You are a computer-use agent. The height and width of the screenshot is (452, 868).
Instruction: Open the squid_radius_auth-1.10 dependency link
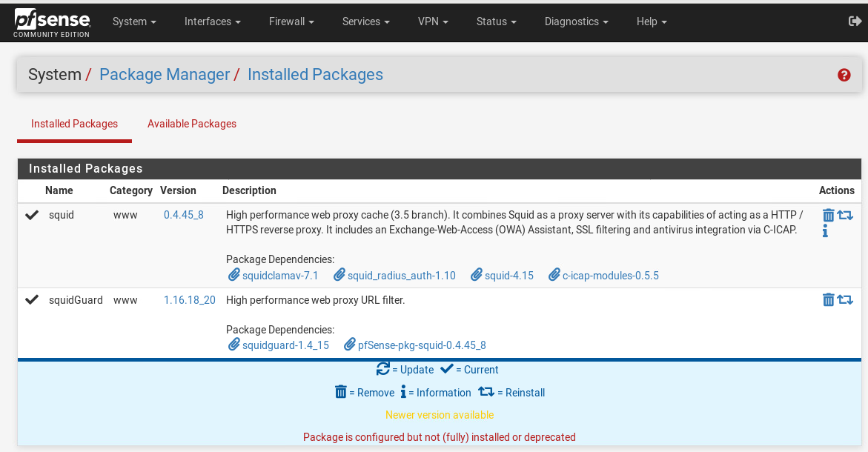point(401,276)
